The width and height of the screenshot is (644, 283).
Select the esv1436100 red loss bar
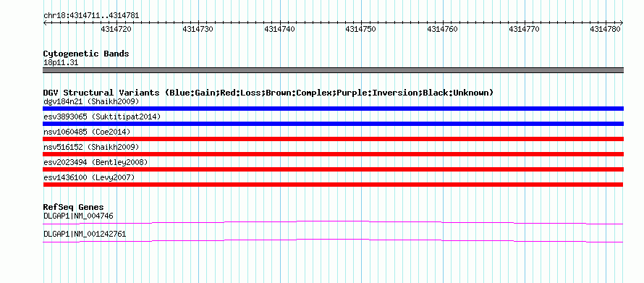click(333, 185)
